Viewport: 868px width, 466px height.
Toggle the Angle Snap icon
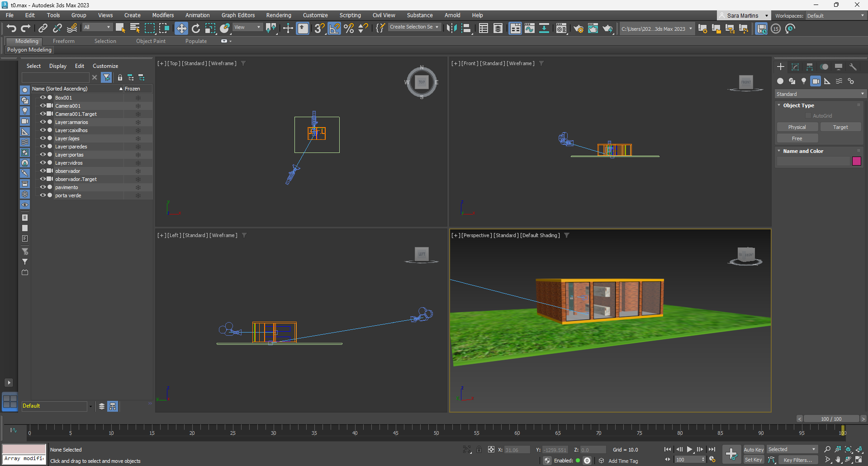pos(334,29)
